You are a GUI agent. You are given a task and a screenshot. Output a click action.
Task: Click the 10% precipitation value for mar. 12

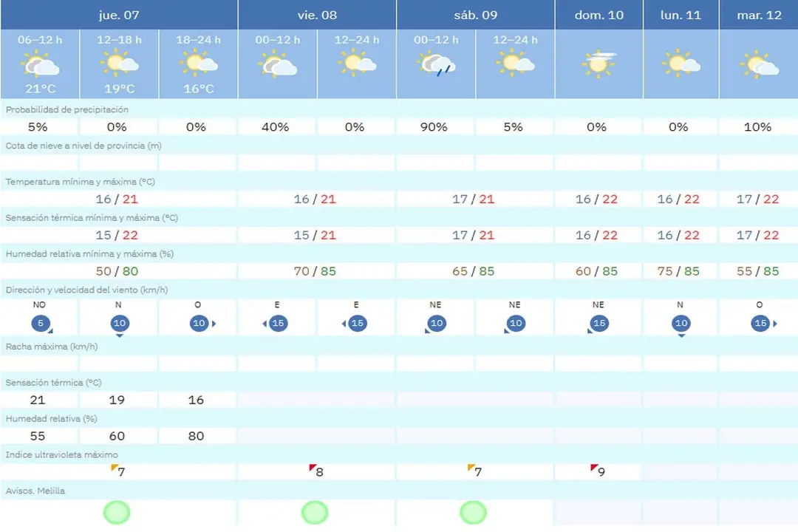point(757,127)
